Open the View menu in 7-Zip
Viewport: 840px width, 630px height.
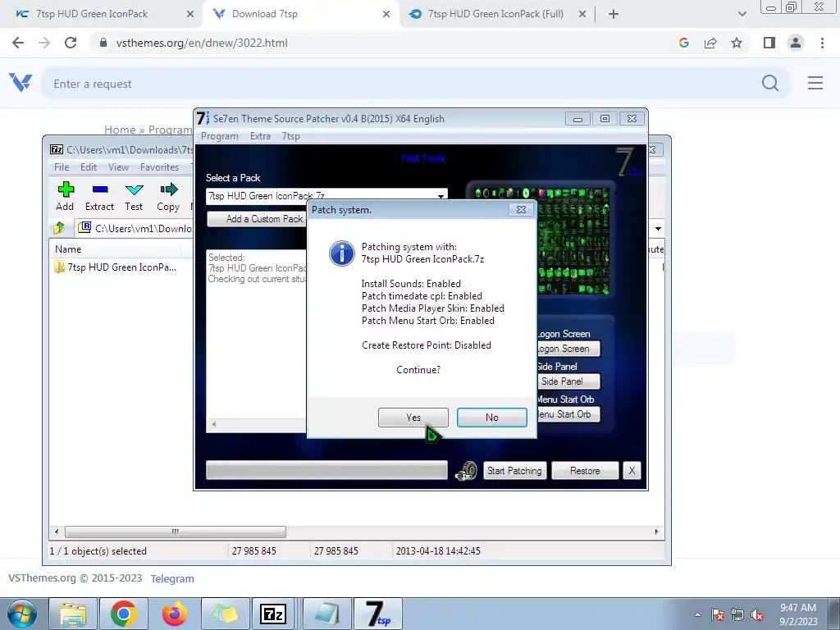118,167
